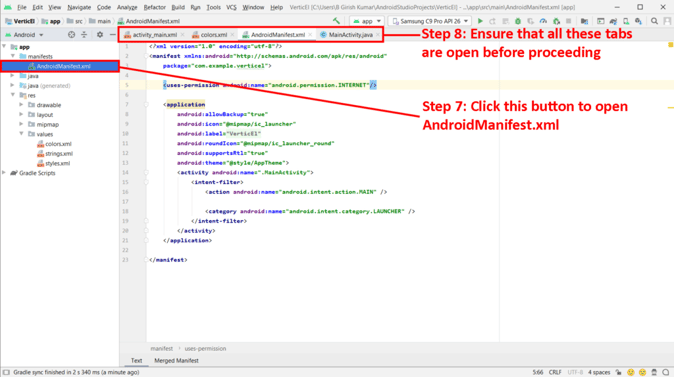This screenshot has width=674, height=377.
Task: Open the Profile app speedometer icon
Action: click(543, 21)
